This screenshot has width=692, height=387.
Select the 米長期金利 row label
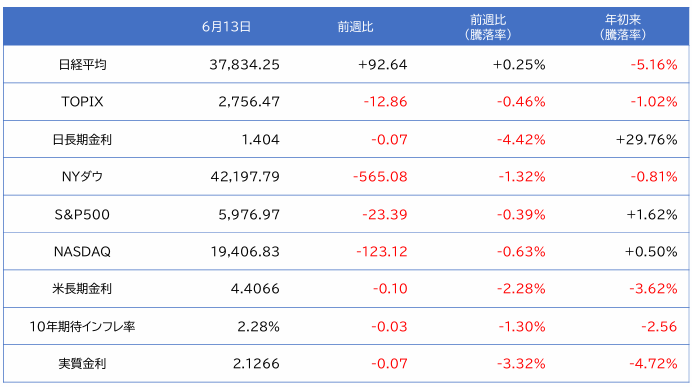[x=82, y=289]
